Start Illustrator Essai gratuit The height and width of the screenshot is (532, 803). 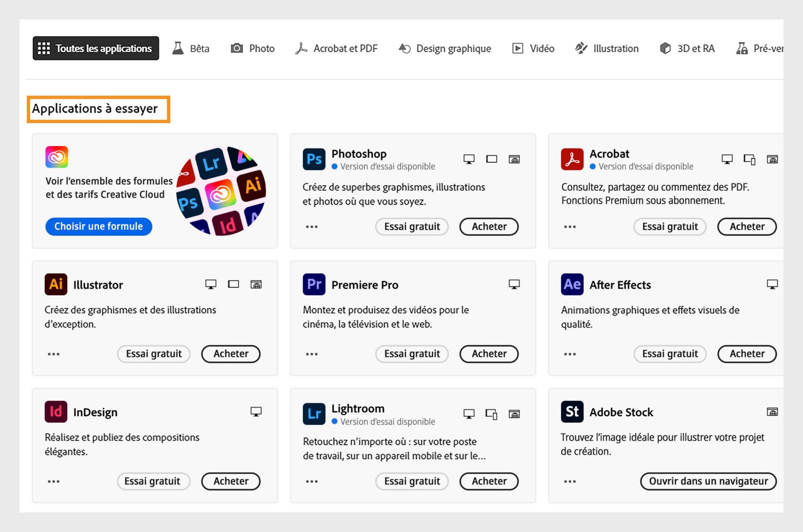pyautogui.click(x=153, y=354)
